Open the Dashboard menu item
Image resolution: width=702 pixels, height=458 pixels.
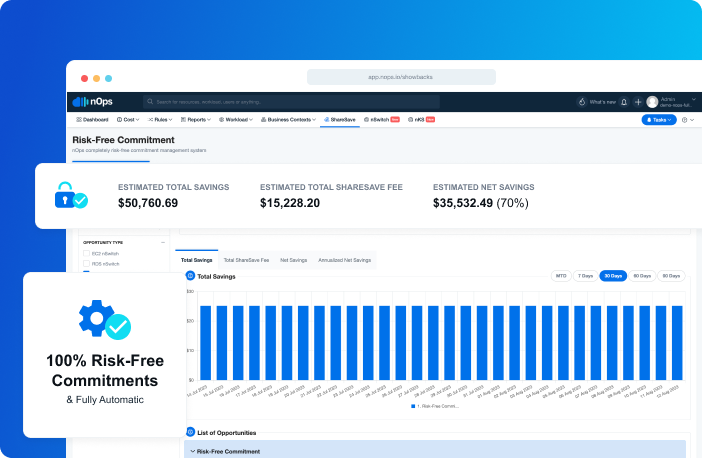(x=92, y=120)
